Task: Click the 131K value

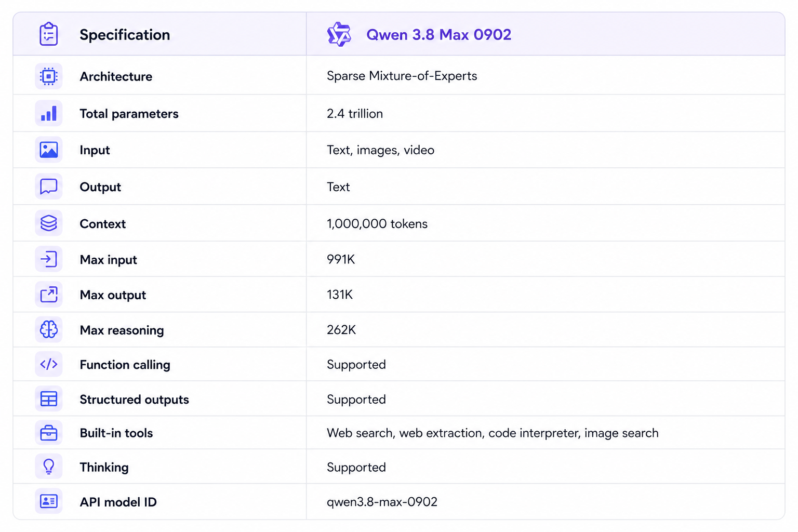Action: coord(340,295)
